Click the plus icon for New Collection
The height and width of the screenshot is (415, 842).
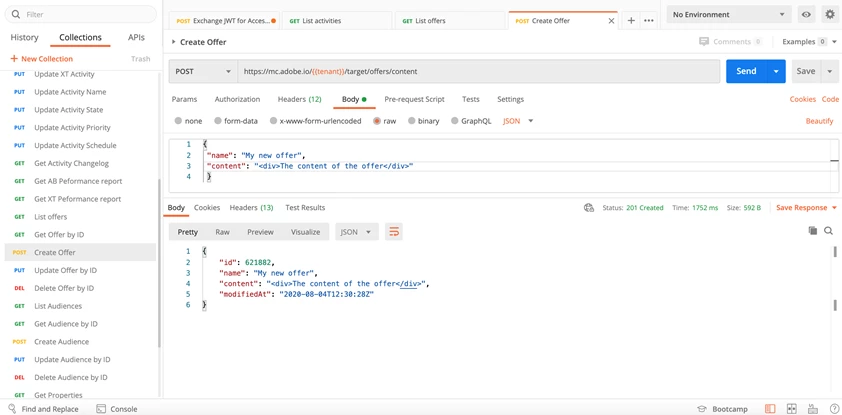pyautogui.click(x=14, y=59)
